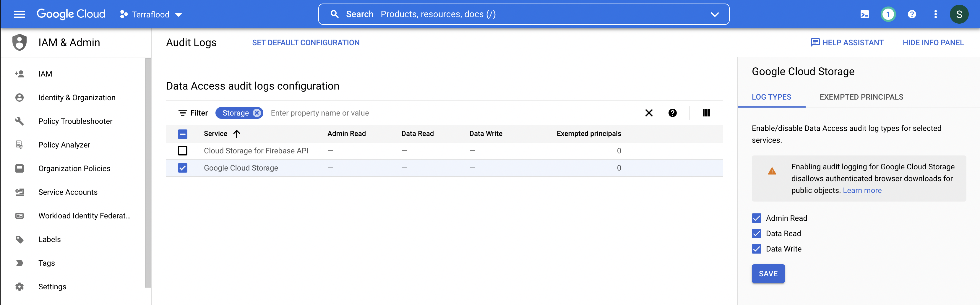The image size is (980, 305).
Task: Open Labels page
Action: (x=49, y=239)
